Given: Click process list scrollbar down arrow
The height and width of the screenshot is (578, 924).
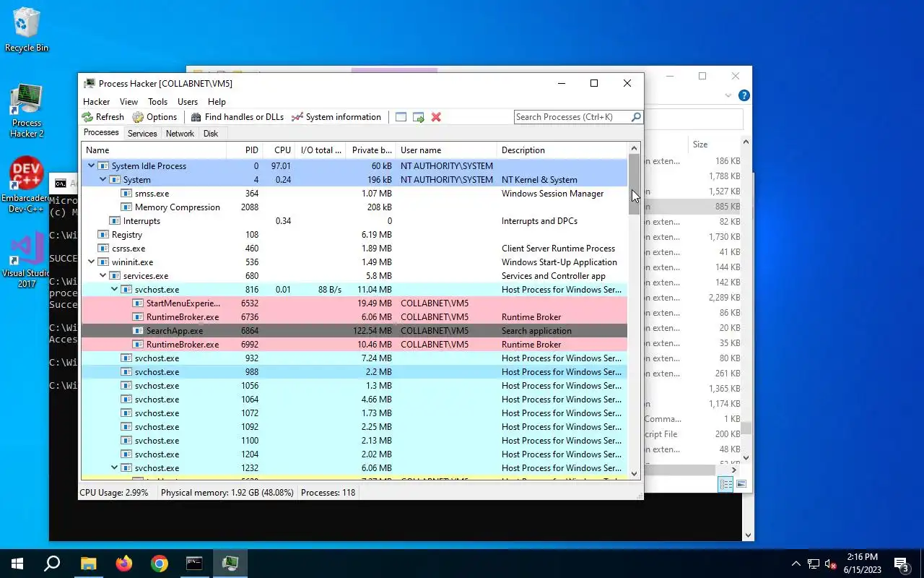Looking at the screenshot, I should coord(635,474).
